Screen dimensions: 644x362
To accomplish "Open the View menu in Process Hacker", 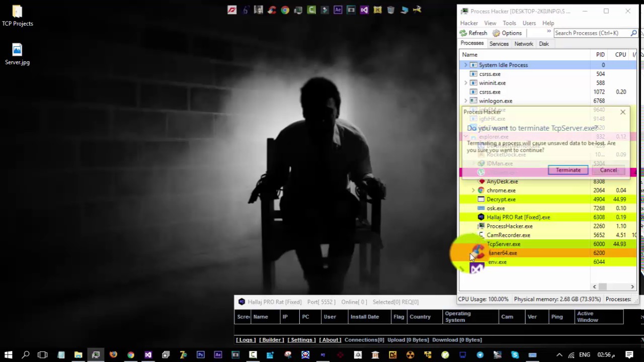I will [490, 23].
